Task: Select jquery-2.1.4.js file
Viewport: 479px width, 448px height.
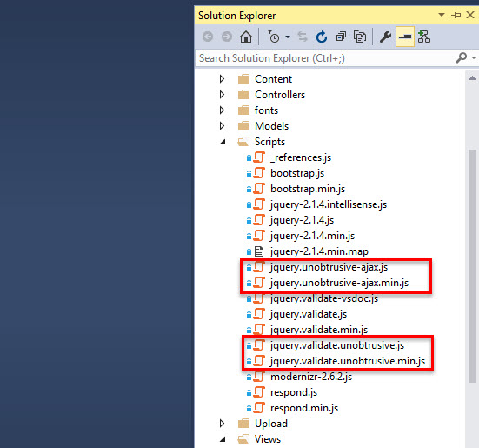Action: (302, 220)
